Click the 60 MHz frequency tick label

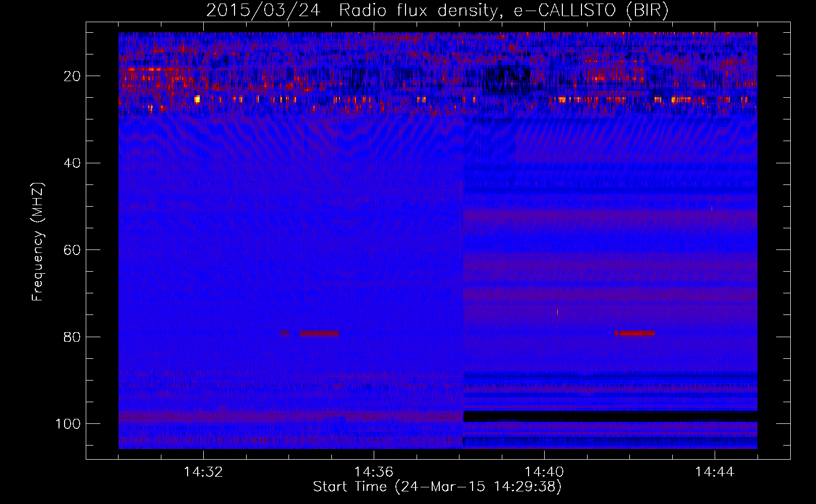coord(72,250)
